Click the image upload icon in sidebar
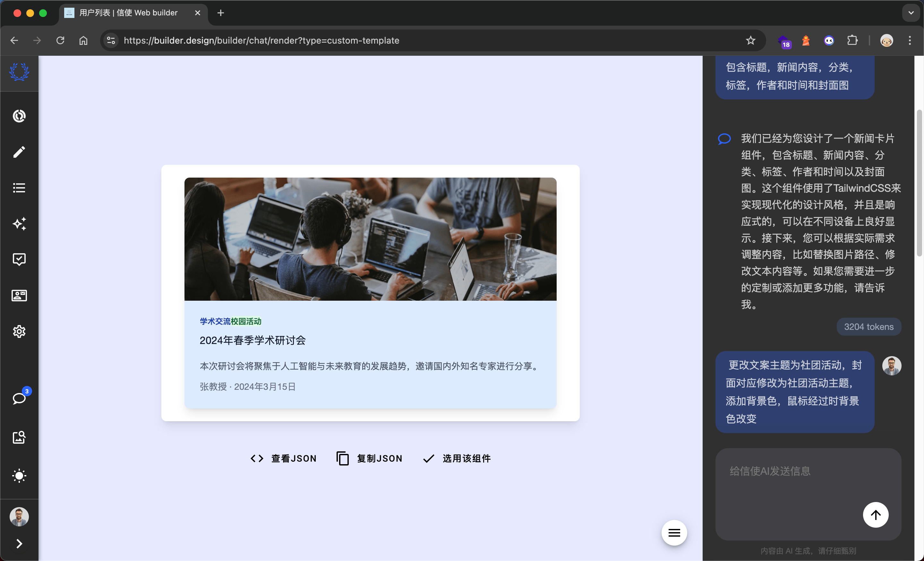Viewport: 924px width, 561px height. coord(19,437)
